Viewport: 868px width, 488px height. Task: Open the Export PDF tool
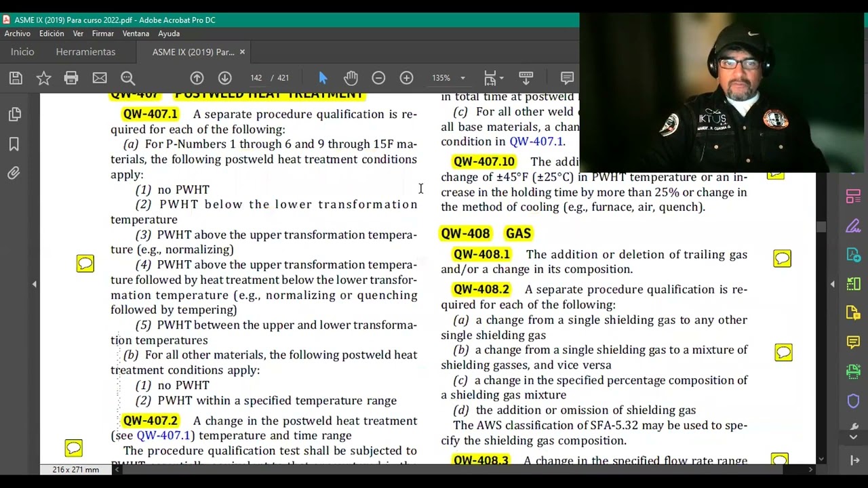point(853,255)
